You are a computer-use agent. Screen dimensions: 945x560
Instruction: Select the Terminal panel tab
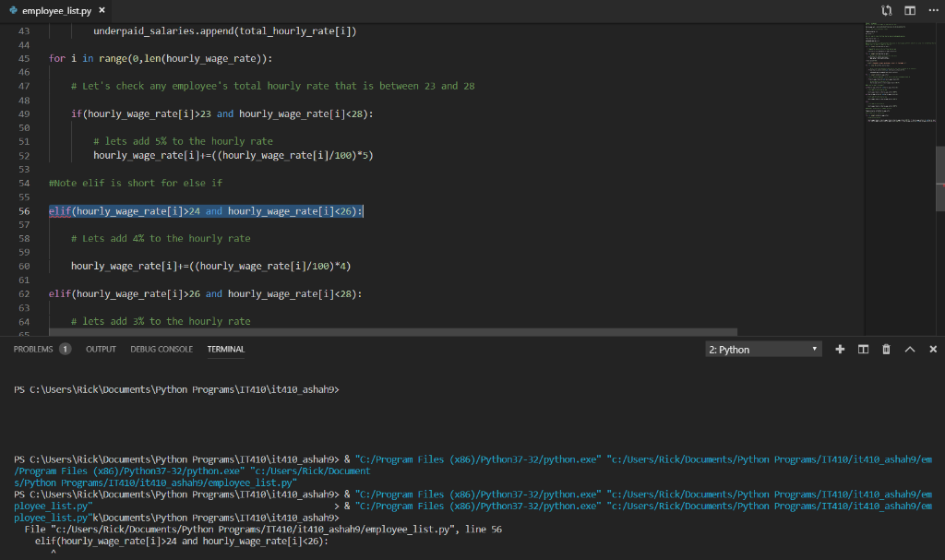(226, 349)
